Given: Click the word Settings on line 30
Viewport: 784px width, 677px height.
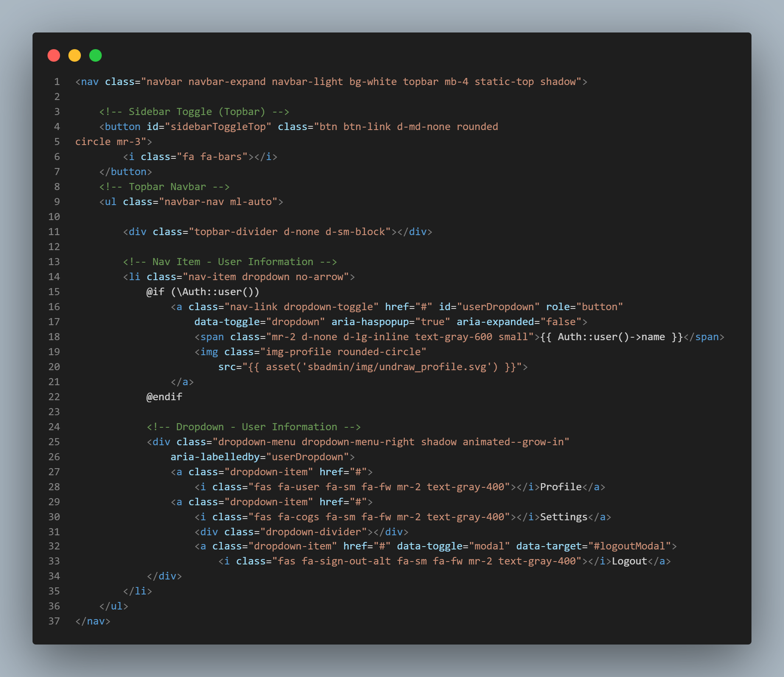Looking at the screenshot, I should click(563, 517).
